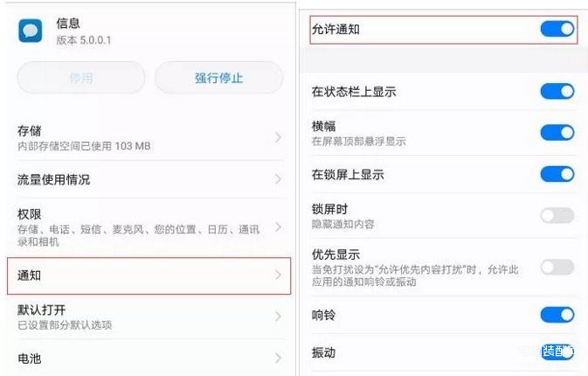Click the Messages app icon
The image size is (588, 376).
pos(31,31)
